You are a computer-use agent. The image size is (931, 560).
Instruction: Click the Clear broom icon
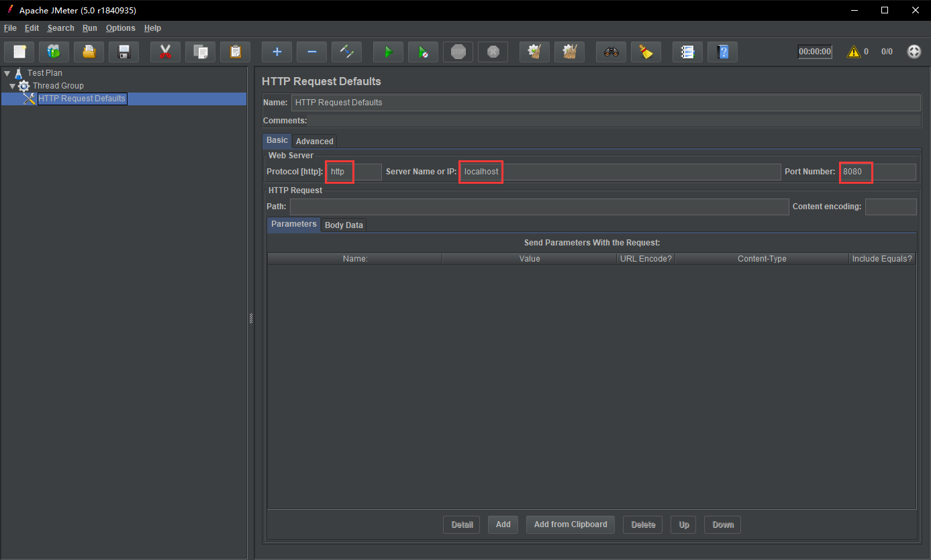coord(534,52)
